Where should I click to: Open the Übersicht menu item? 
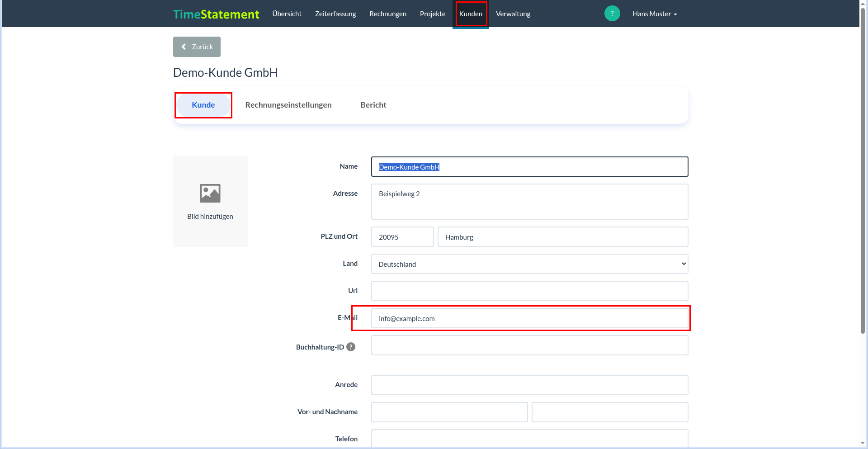tap(287, 14)
